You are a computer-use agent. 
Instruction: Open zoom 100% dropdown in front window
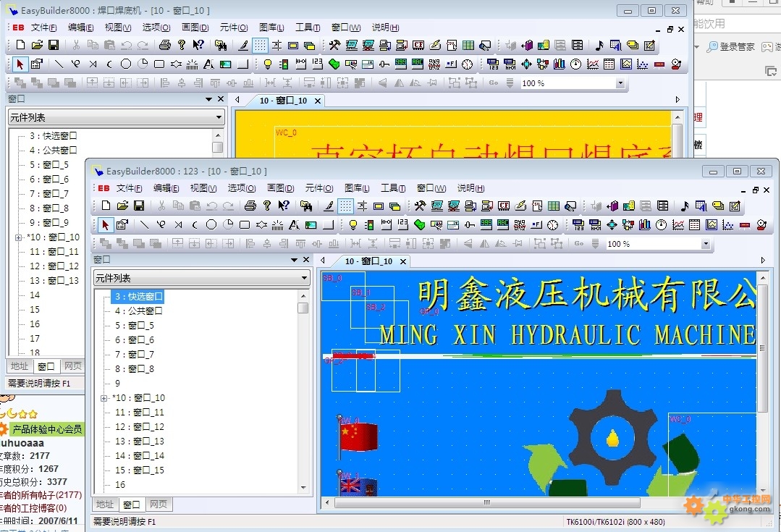pyautogui.click(x=706, y=244)
